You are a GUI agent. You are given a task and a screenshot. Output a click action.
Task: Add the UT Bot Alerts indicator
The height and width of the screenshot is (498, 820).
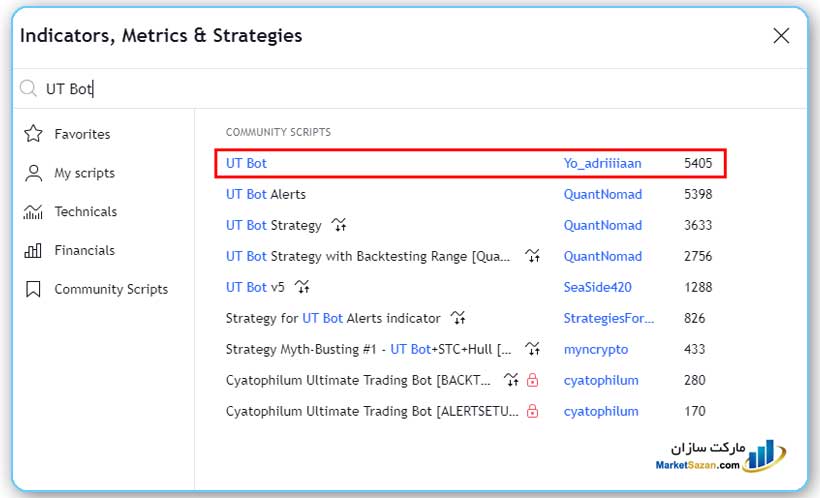click(266, 194)
